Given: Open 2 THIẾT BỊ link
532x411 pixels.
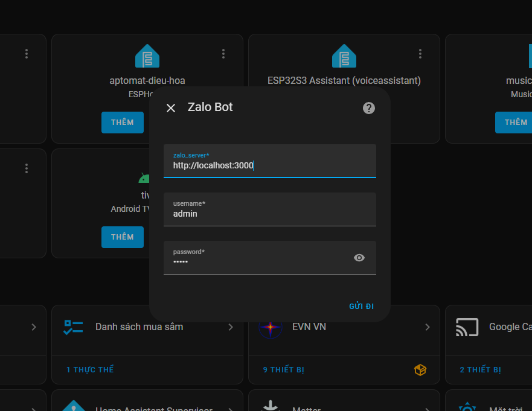Looking at the screenshot, I should [x=481, y=369].
